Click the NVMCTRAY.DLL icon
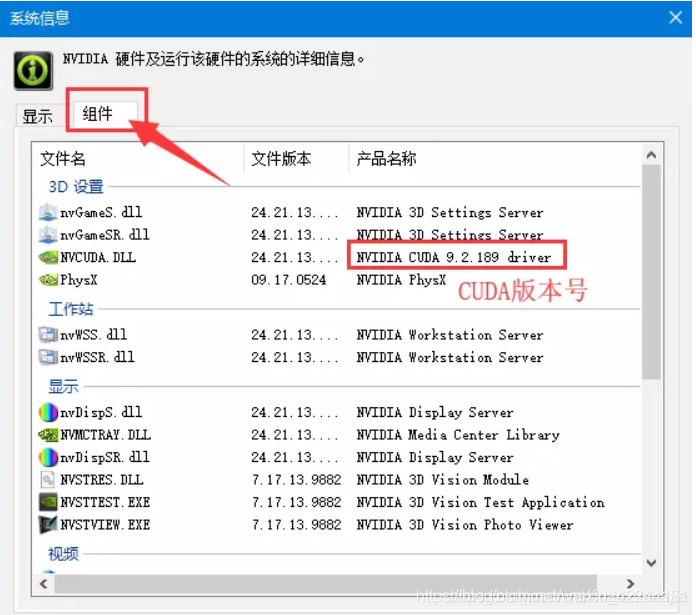 click(48, 434)
